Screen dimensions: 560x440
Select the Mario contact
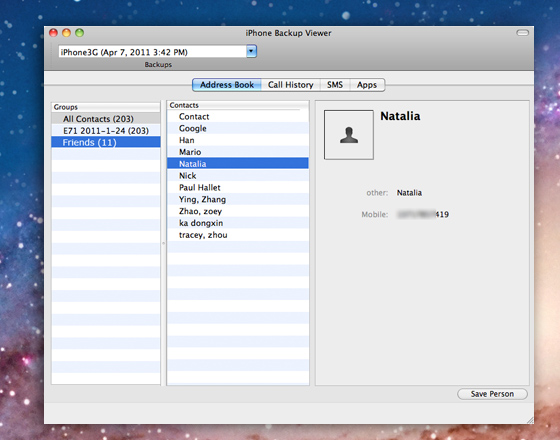click(x=238, y=152)
